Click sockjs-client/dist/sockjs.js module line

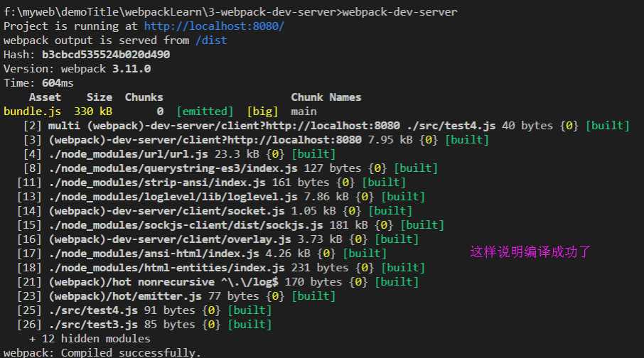point(230,225)
